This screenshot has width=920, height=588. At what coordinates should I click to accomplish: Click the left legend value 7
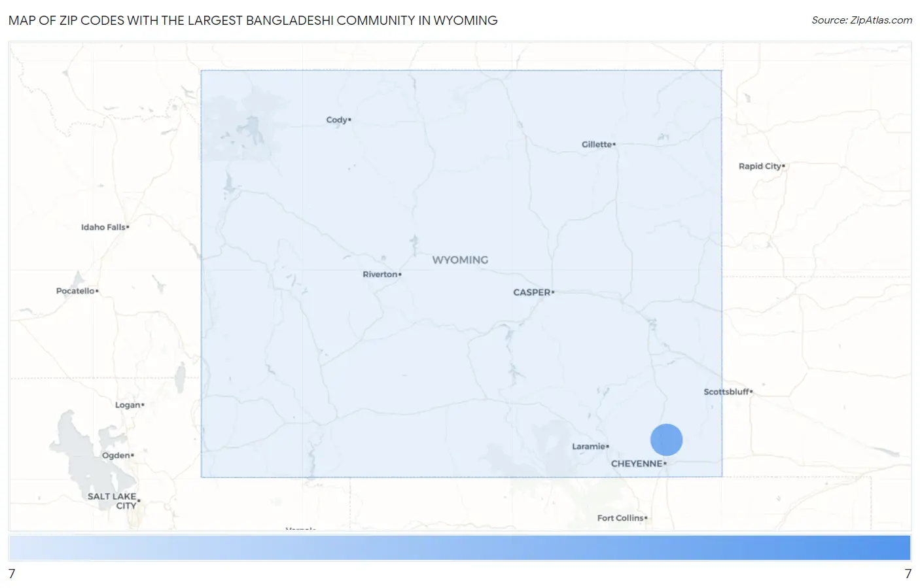click(12, 574)
